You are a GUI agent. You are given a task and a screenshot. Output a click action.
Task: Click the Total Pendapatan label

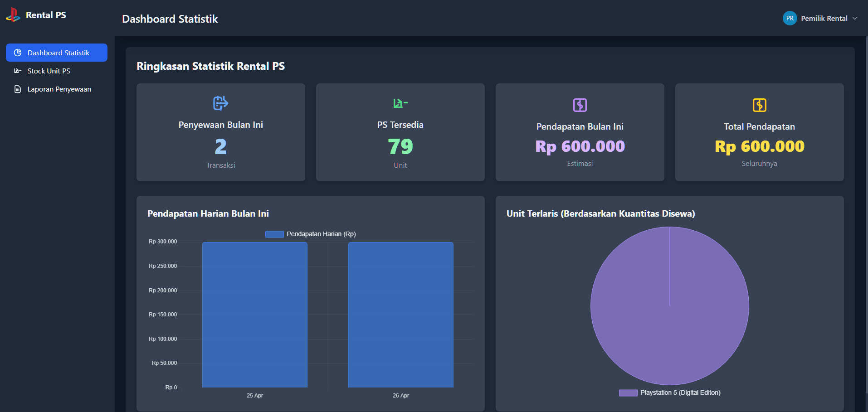760,126
